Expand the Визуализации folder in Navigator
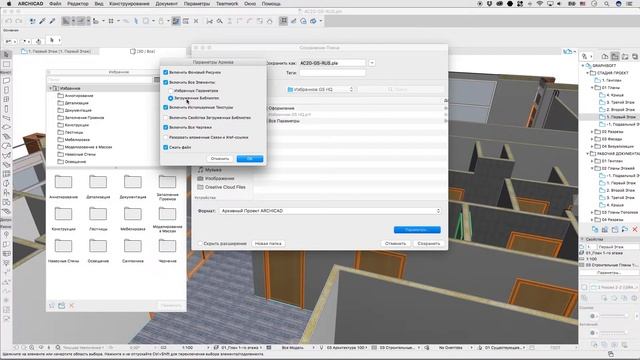640x360 pixels. (x=592, y=146)
